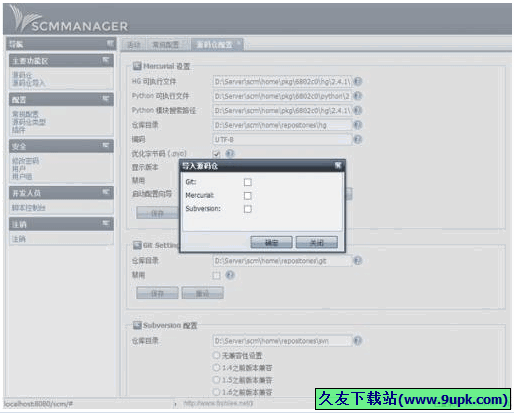The width and height of the screenshot is (514, 413).
Task: Click 保存 button under Mercurial settings
Action: pos(157,213)
